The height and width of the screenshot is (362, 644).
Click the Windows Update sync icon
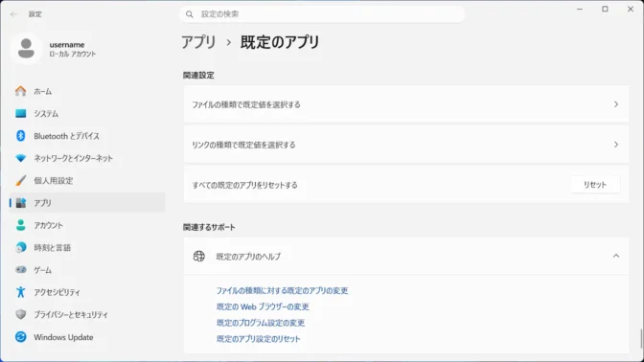(20, 337)
